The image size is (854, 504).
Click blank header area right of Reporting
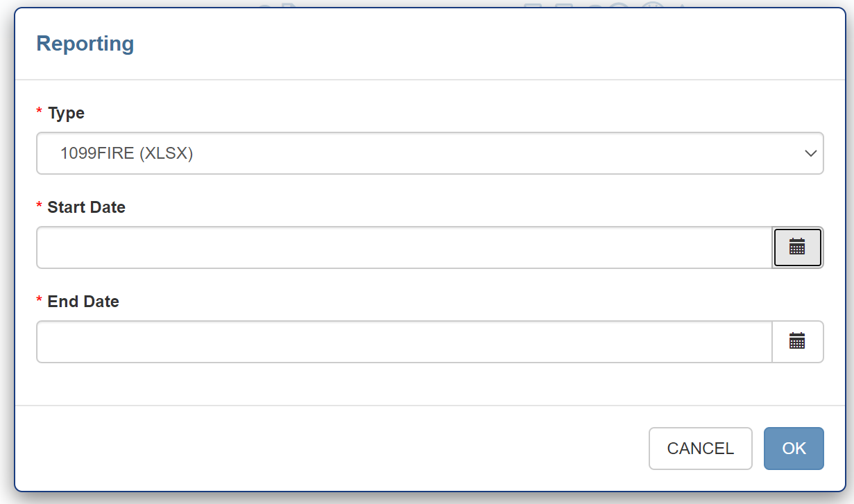click(486, 44)
